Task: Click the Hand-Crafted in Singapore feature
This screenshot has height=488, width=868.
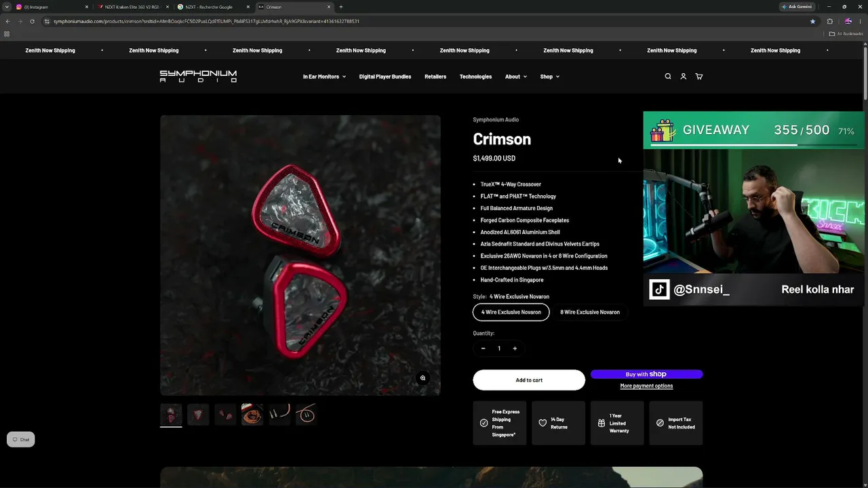Action: 512,280
